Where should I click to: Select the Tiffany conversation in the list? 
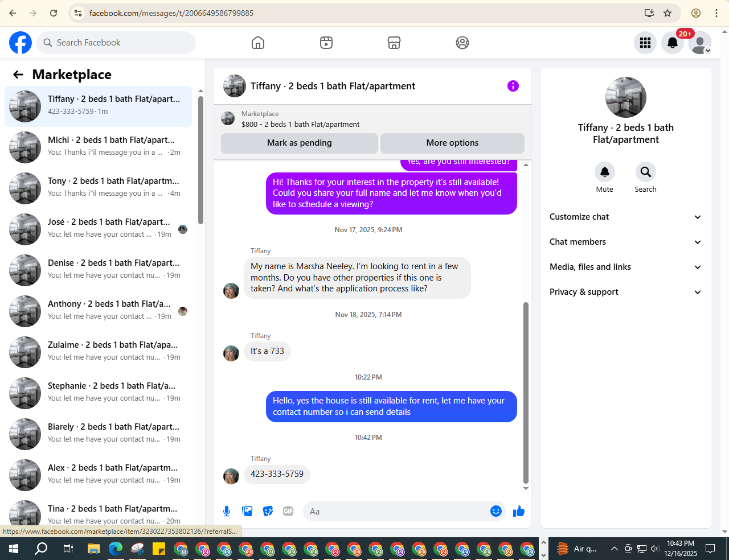click(x=98, y=106)
